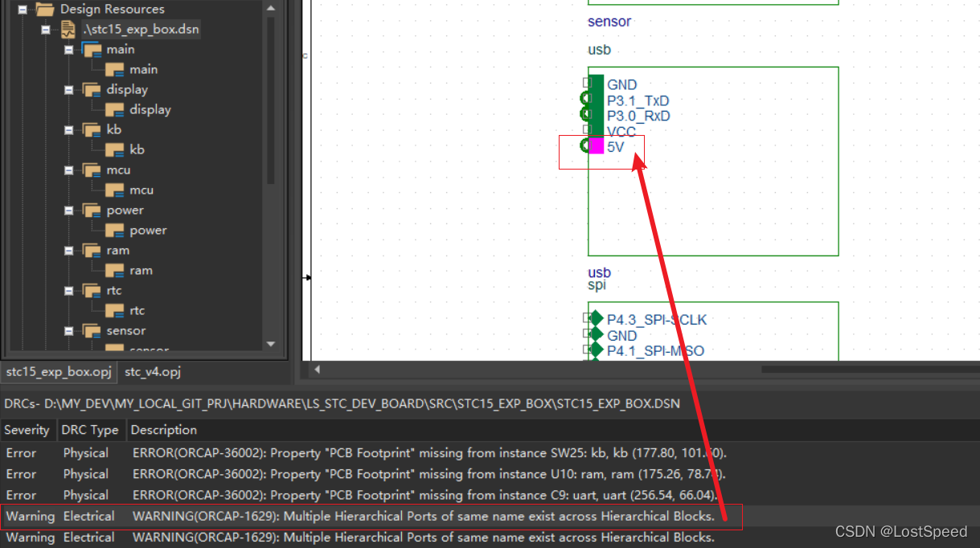Click project tree scrollbar up arrow

[x=271, y=7]
